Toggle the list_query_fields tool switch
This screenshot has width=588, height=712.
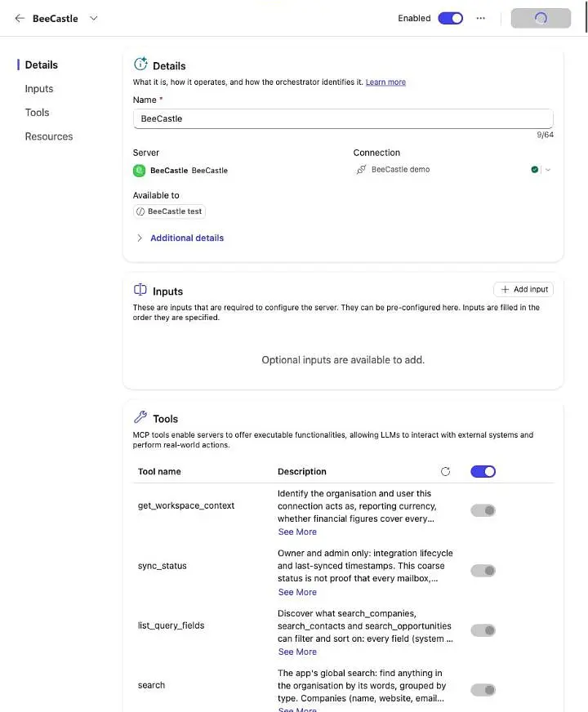(483, 630)
